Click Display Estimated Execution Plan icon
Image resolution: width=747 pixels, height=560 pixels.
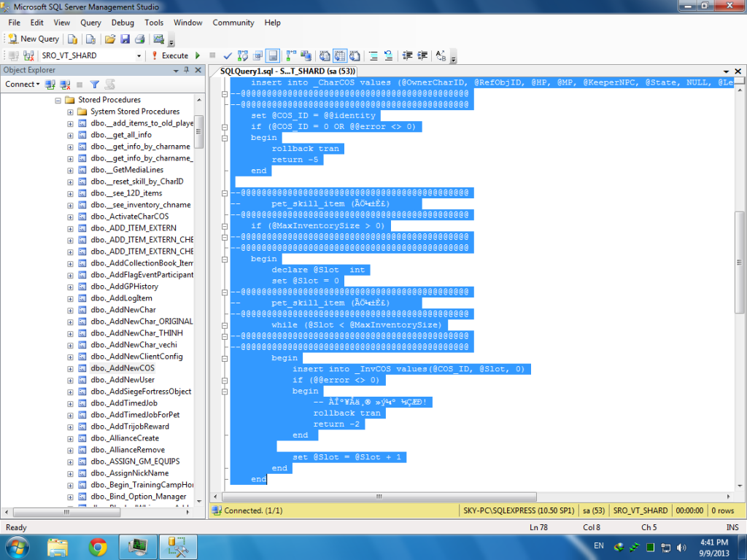pos(242,55)
